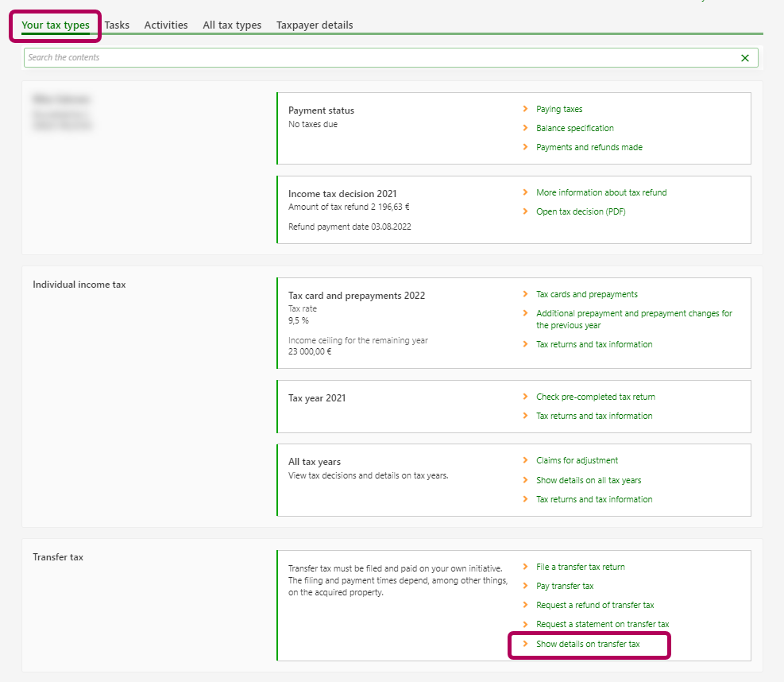This screenshot has height=682, width=784.
Task: Click the Pay transfer tax link
Action: (x=565, y=586)
